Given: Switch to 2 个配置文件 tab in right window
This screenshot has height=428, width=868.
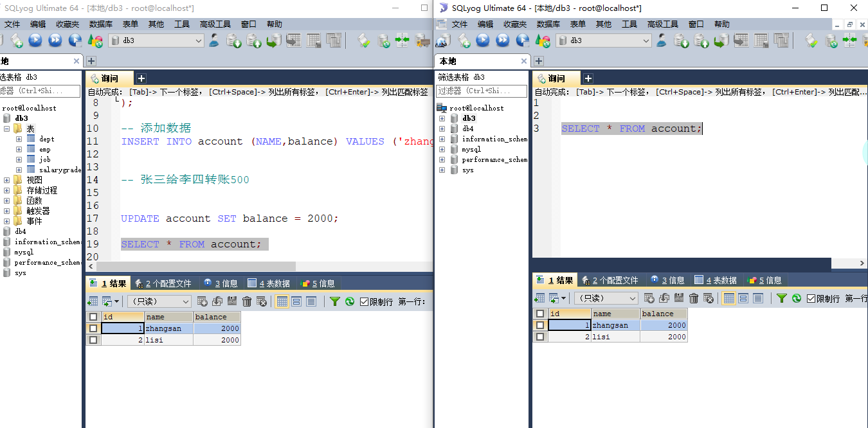Looking at the screenshot, I should tap(611, 280).
